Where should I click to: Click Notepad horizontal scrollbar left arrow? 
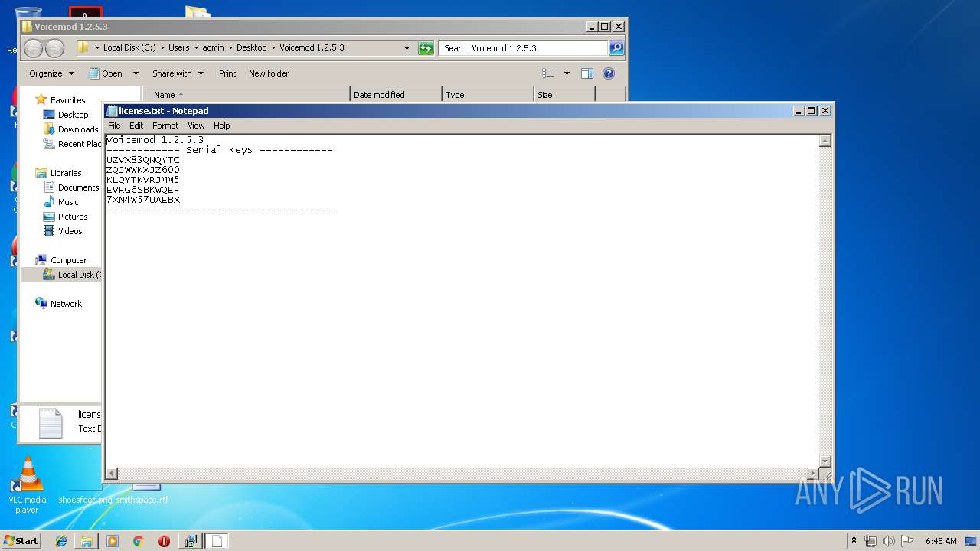click(112, 474)
